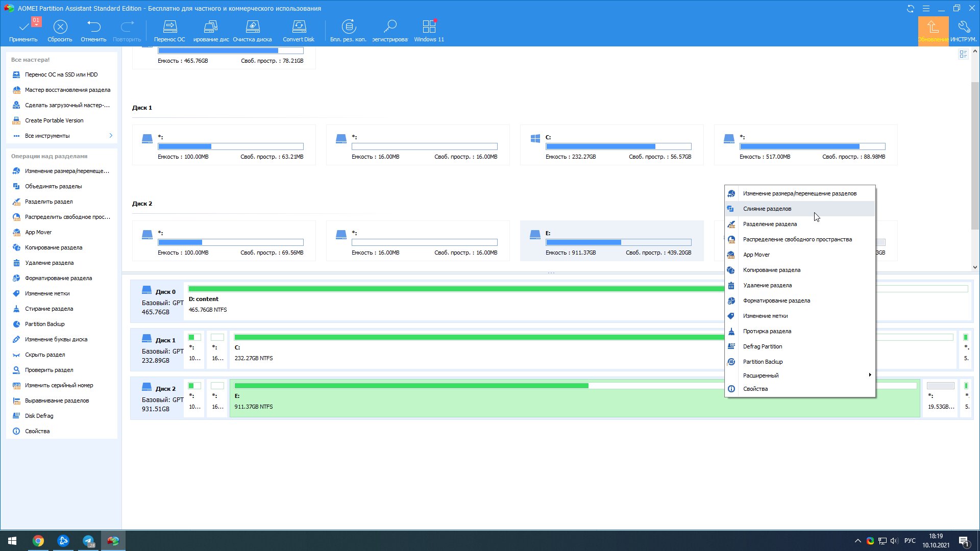Click the Convert Disk toolbar icon
Viewport: 980px width, 551px height.
[x=299, y=31]
